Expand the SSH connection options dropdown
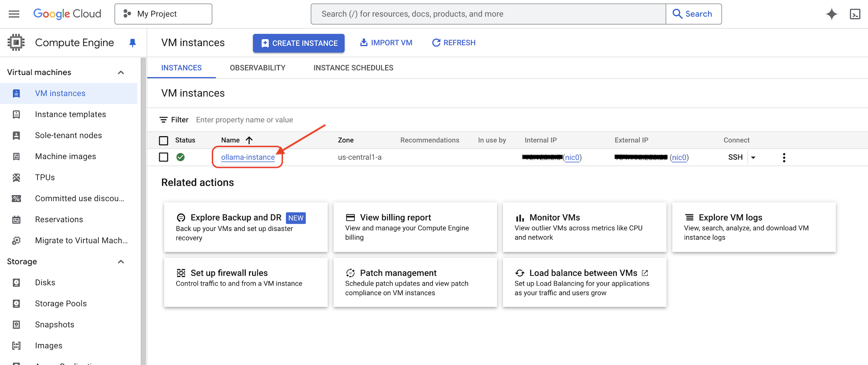 (753, 158)
